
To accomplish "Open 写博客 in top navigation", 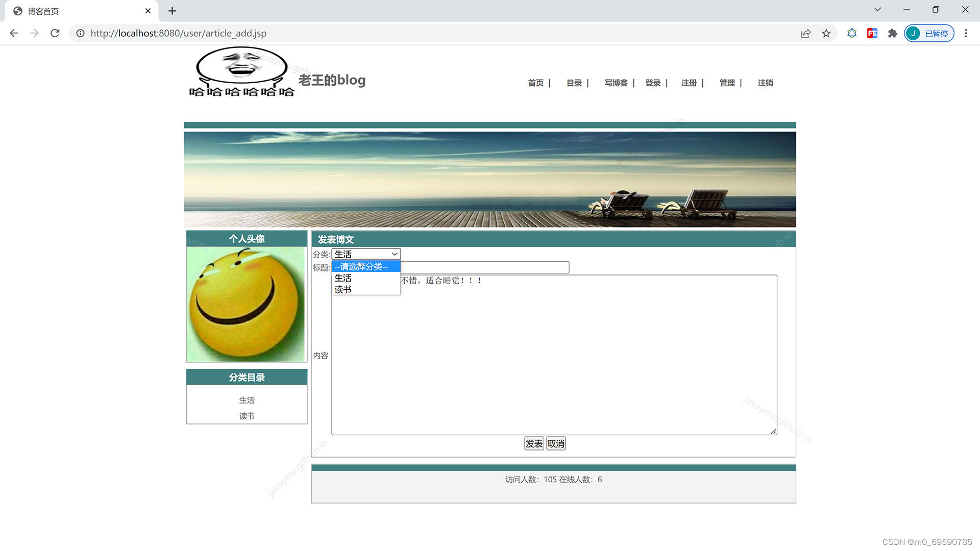I will pyautogui.click(x=616, y=83).
